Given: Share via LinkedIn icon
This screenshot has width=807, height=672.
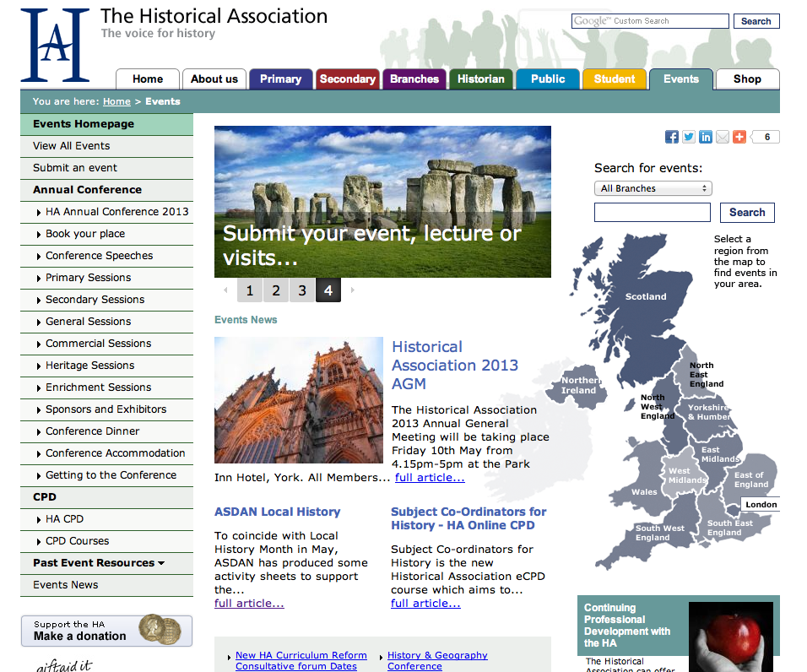Looking at the screenshot, I should coord(706,137).
